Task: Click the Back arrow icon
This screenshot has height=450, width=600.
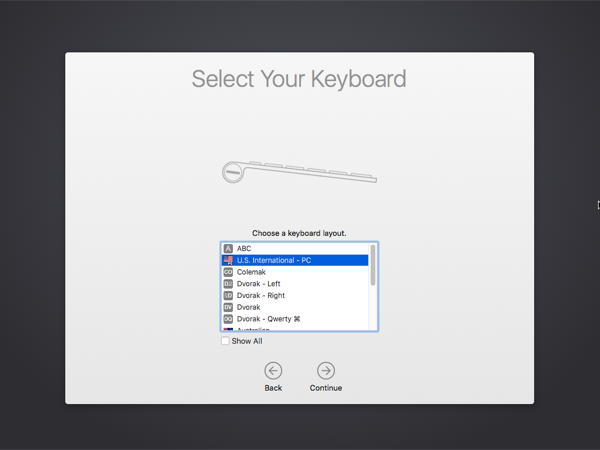Action: click(x=273, y=371)
